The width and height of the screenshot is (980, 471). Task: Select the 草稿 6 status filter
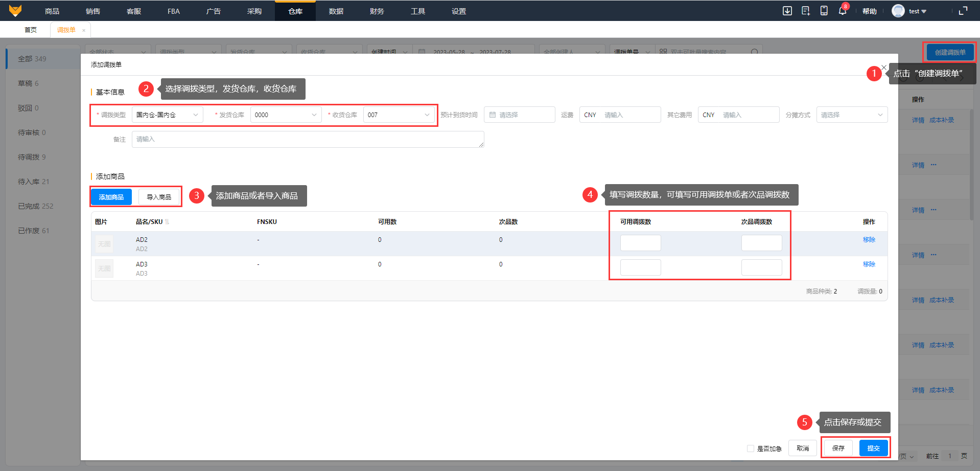coord(43,83)
